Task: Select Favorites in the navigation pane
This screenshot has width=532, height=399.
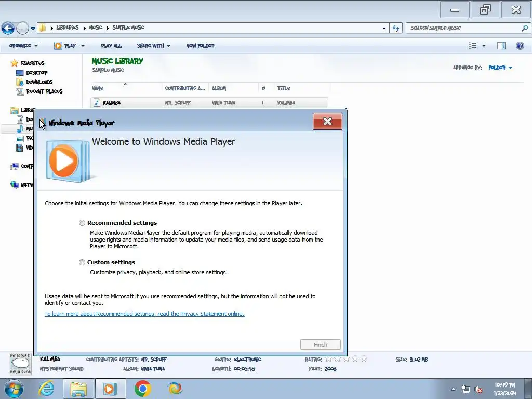Action: tap(33, 63)
